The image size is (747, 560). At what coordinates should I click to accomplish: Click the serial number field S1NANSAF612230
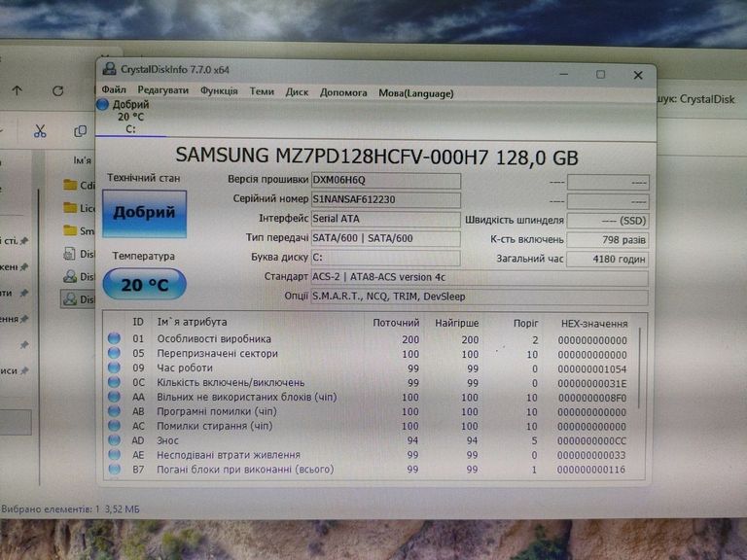(386, 199)
